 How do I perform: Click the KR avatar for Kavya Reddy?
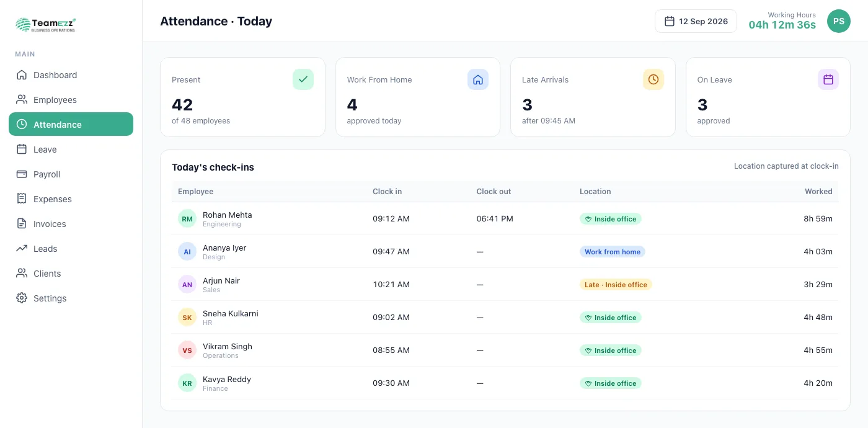187,383
